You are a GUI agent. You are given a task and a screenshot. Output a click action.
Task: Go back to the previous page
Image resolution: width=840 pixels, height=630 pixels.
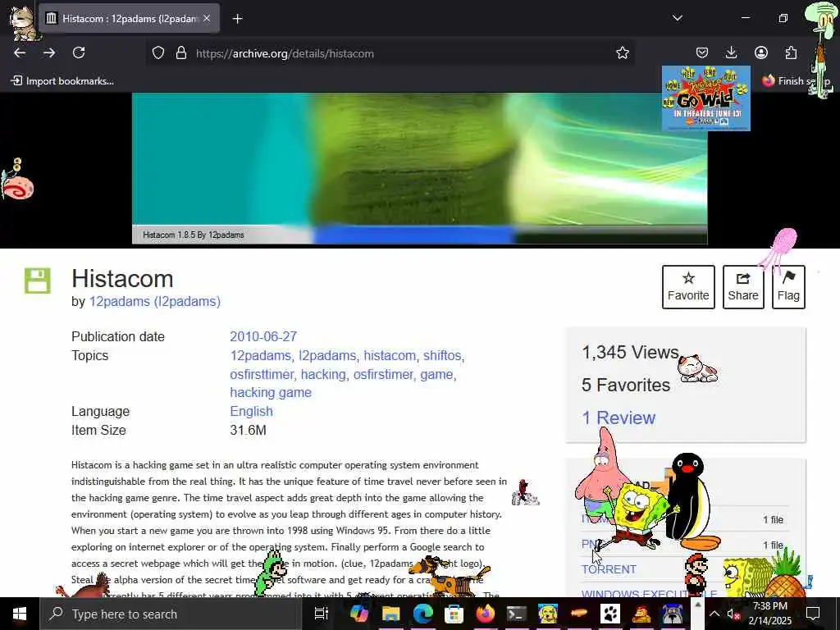click(20, 52)
